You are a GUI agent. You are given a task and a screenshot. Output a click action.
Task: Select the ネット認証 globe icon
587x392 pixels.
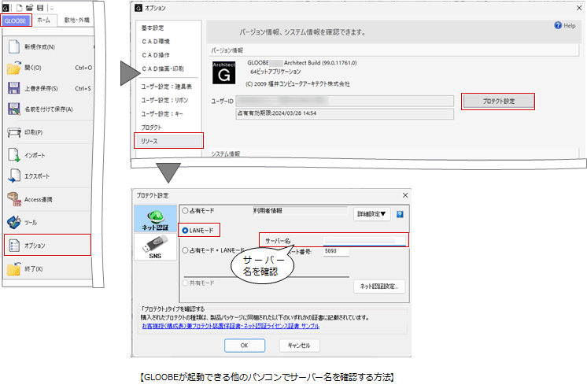(155, 216)
